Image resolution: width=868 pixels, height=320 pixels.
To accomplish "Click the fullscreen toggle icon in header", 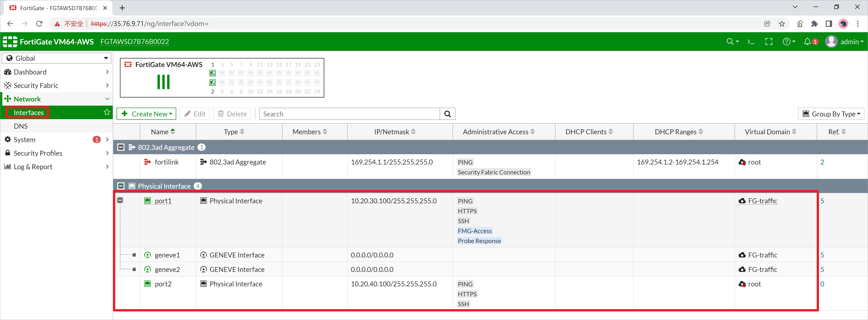I will pyautogui.click(x=769, y=42).
